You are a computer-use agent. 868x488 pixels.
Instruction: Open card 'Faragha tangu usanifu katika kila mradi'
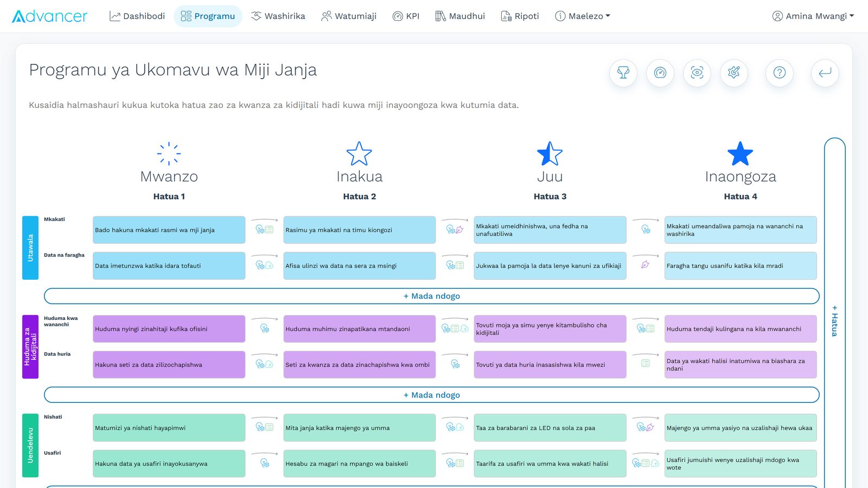[741, 266]
